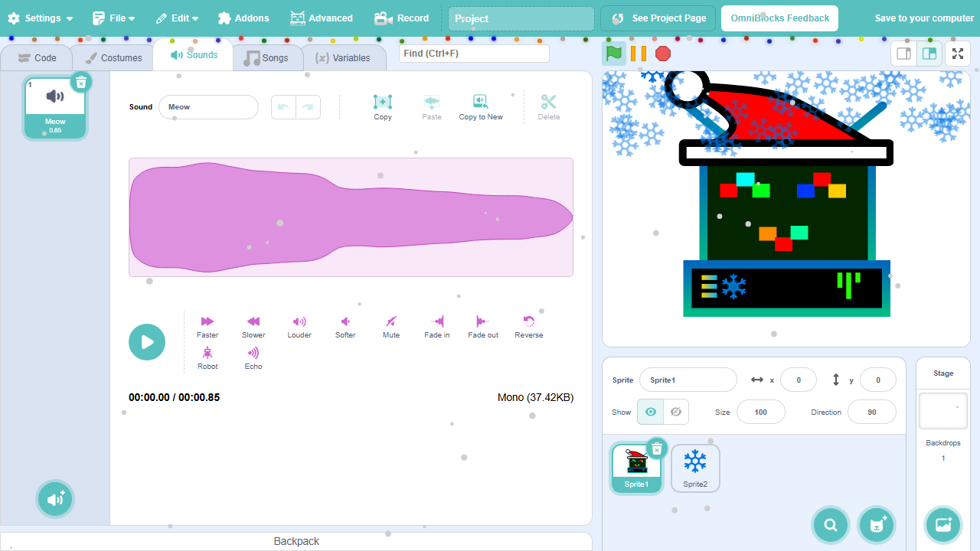Edit the Sound name field Meow

tap(208, 107)
